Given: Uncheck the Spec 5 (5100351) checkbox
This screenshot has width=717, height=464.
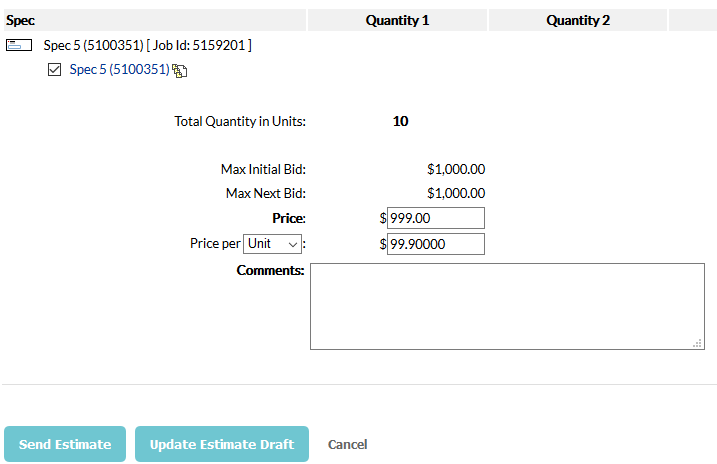Looking at the screenshot, I should (54, 69).
